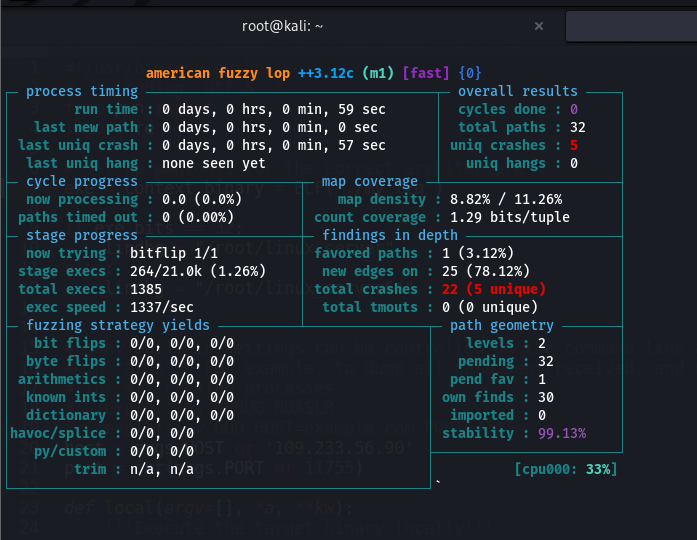
Task: Click the 'american fuzzy lop' title text
Action: pyautogui.click(x=218, y=73)
